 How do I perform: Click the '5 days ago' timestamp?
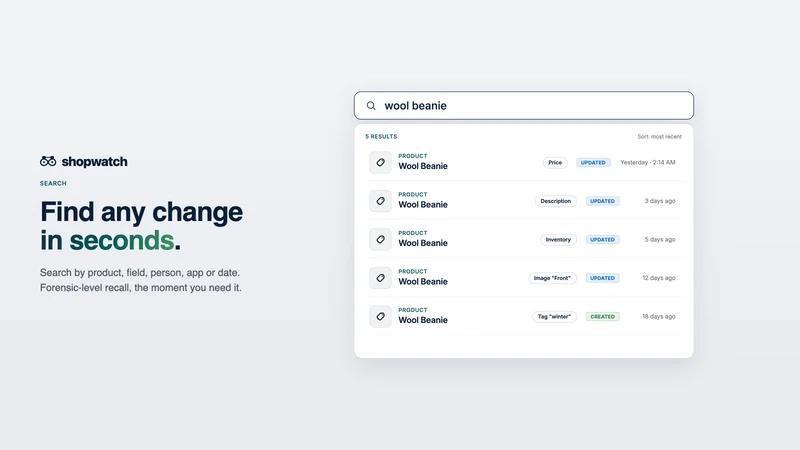pyautogui.click(x=660, y=239)
